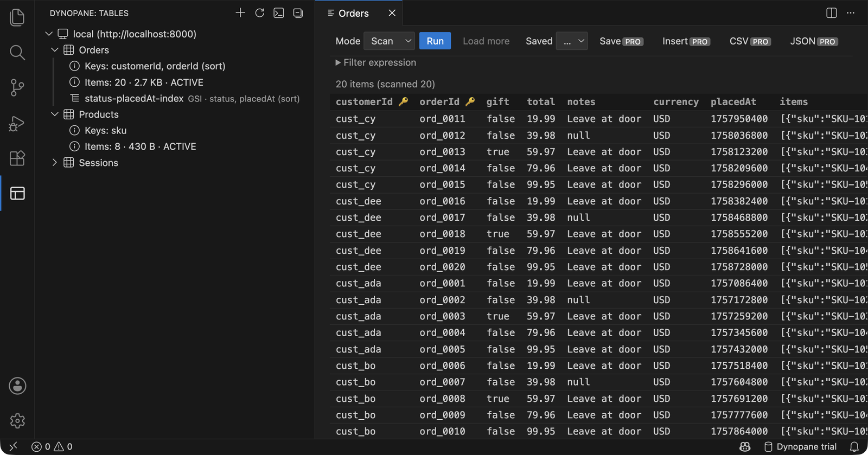
Task: Add a new connection with plus icon
Action: [x=240, y=13]
